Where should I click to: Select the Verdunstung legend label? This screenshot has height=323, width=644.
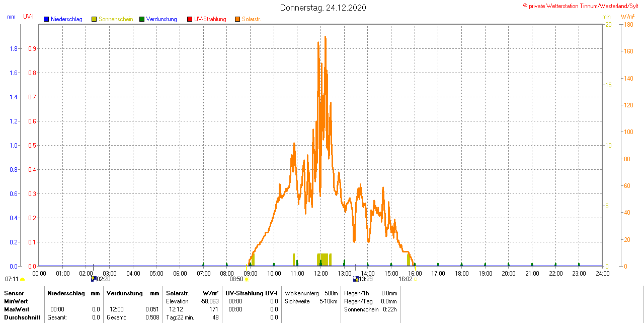coord(162,19)
